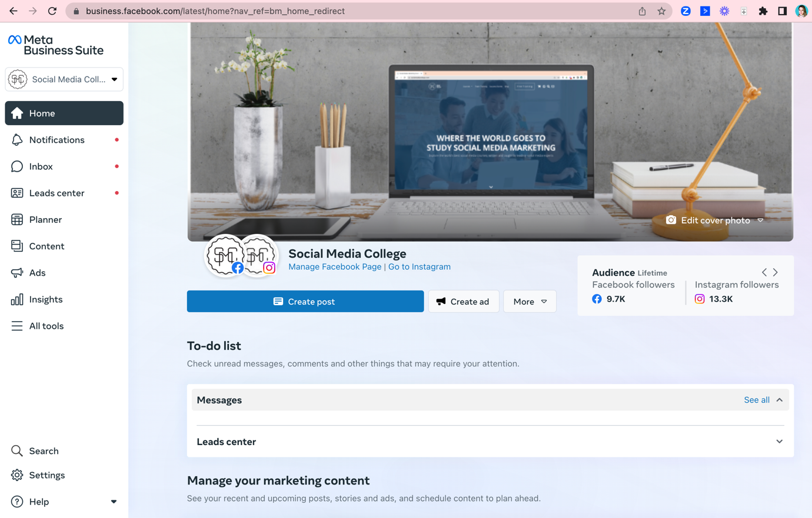
Task: Click the Social Media College page title
Action: pyautogui.click(x=347, y=253)
